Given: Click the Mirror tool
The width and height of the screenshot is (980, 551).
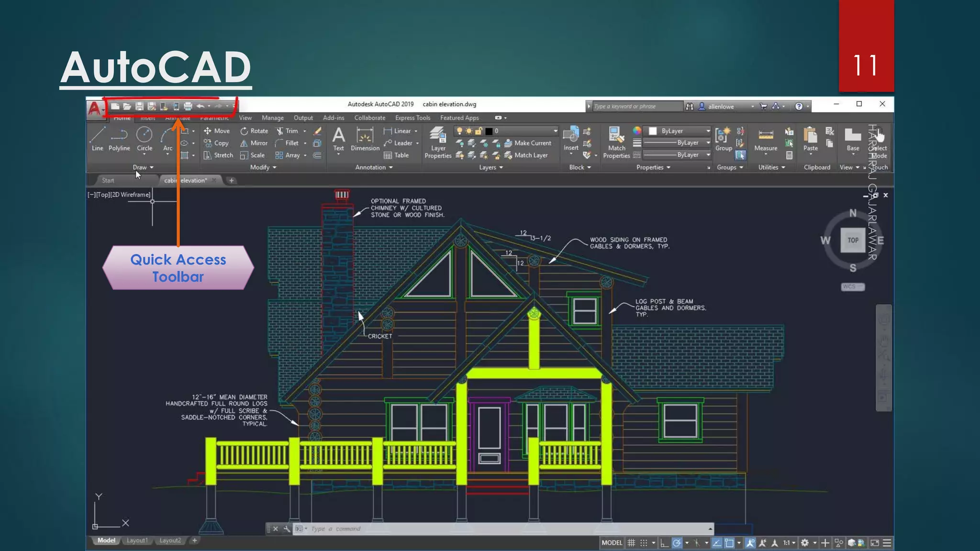Looking at the screenshot, I should [x=254, y=143].
